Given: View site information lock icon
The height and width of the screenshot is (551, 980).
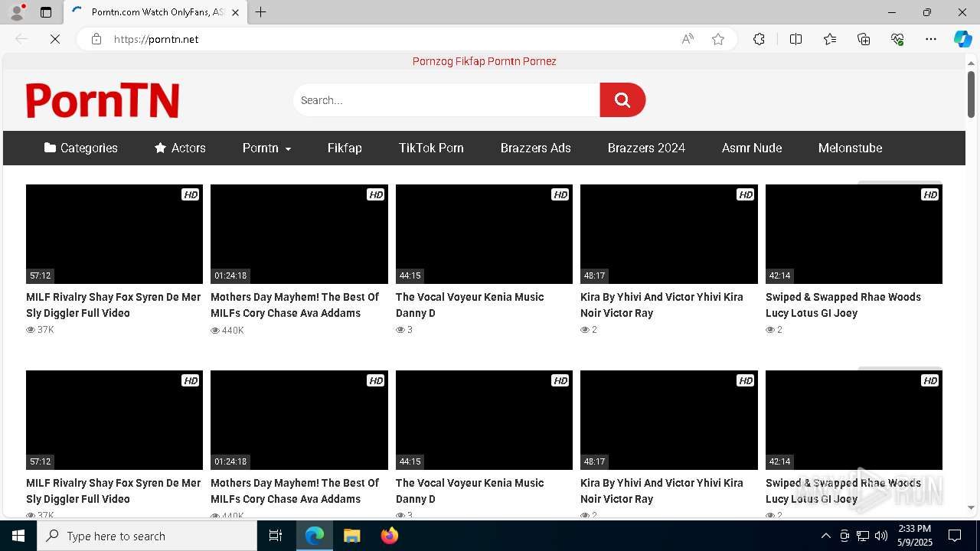Looking at the screenshot, I should [x=96, y=39].
